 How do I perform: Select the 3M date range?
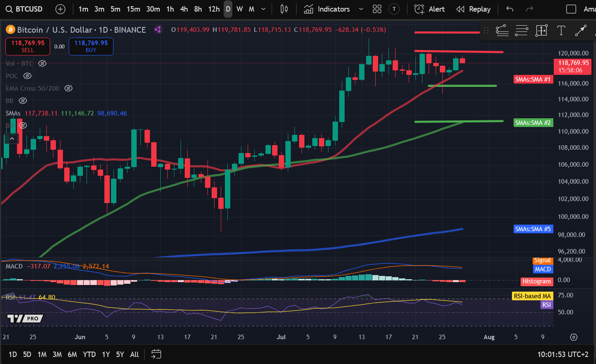tap(57, 354)
